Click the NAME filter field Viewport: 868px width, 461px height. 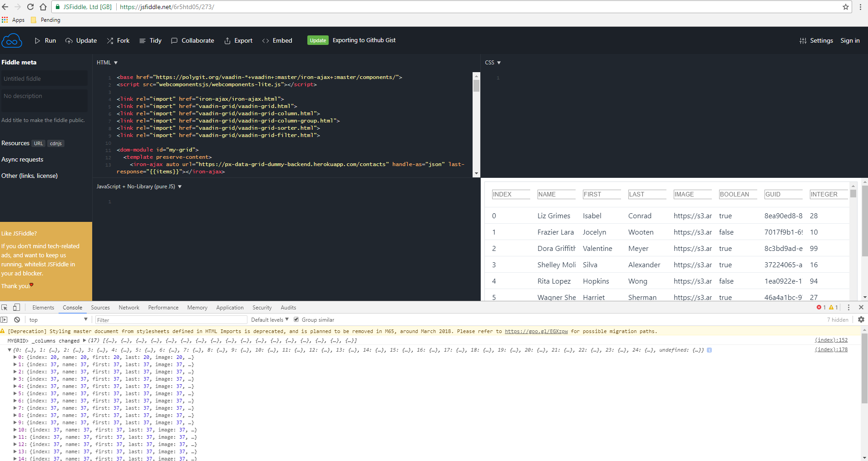(x=557, y=194)
